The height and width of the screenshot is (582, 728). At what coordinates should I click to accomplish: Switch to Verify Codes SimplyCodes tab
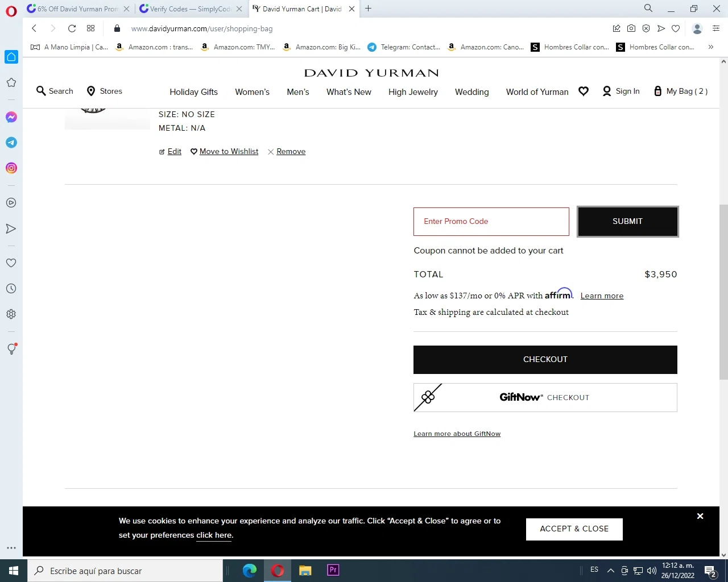(191, 9)
